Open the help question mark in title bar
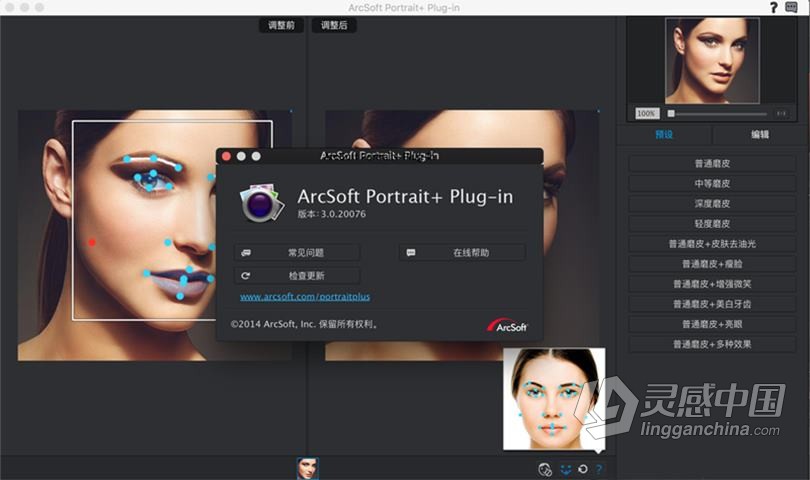810x480 pixels. coord(773,7)
